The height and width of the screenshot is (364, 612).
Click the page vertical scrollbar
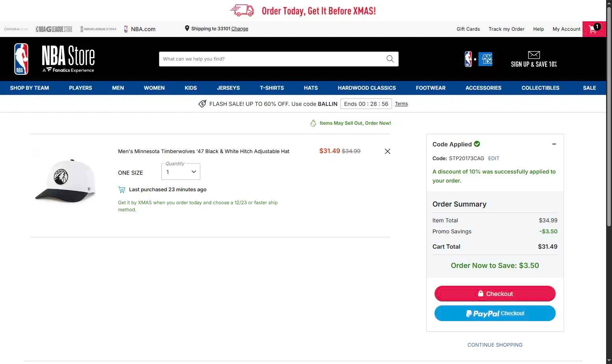click(609, 116)
